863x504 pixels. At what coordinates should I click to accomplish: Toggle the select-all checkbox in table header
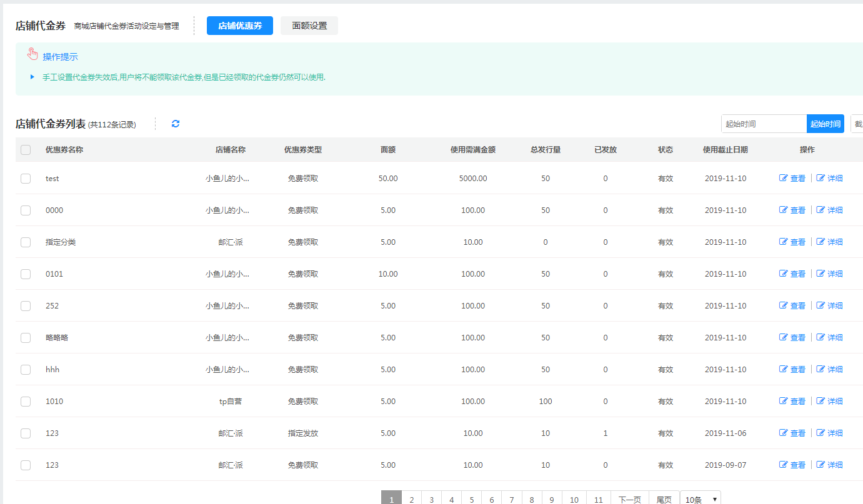point(26,150)
